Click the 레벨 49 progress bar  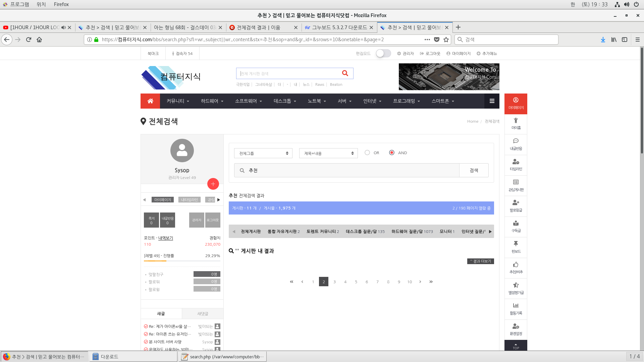[182, 261]
